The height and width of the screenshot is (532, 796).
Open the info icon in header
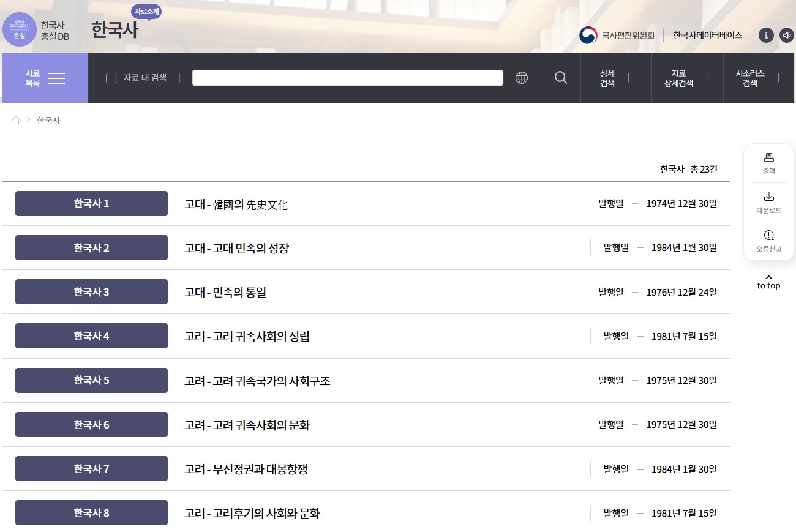[x=766, y=36]
